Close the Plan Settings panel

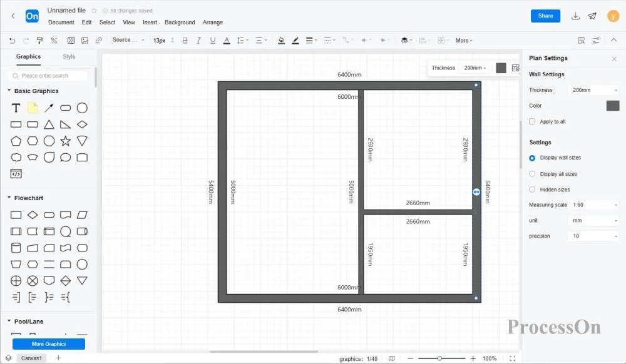click(614, 59)
